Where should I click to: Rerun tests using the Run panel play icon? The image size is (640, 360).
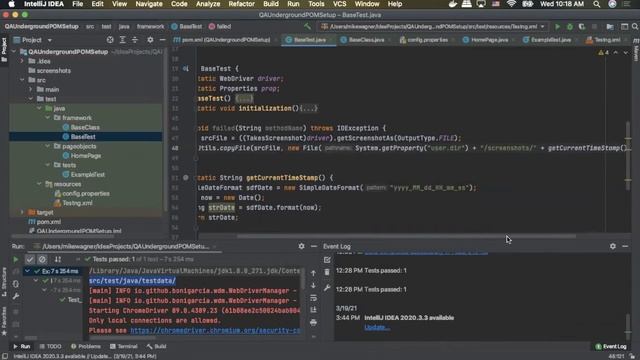(16, 259)
